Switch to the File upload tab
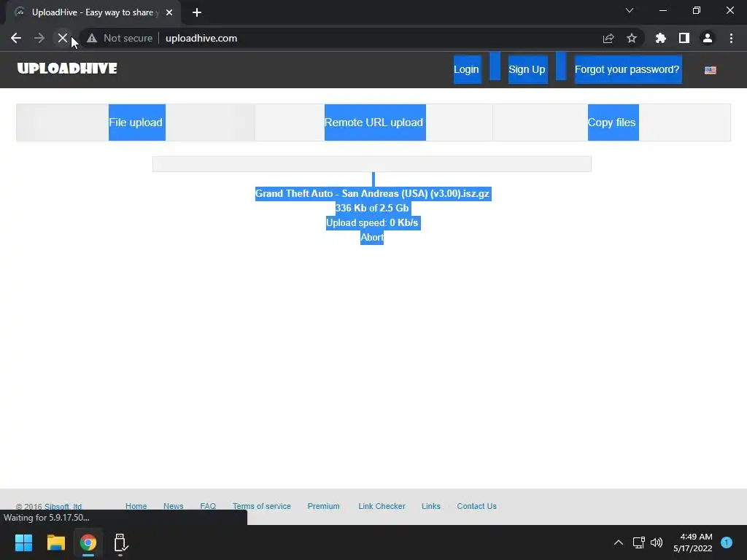Screen dimensions: 747x560 coord(136,122)
